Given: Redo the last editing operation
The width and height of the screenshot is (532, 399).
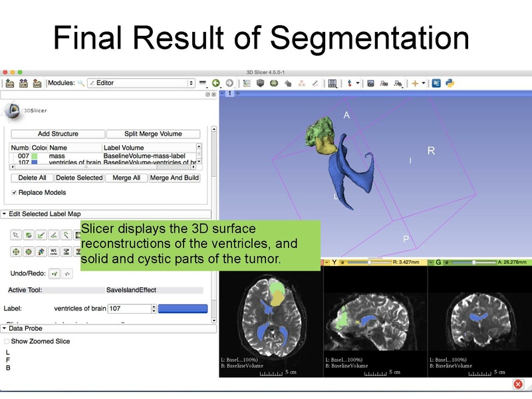Looking at the screenshot, I should [x=66, y=273].
